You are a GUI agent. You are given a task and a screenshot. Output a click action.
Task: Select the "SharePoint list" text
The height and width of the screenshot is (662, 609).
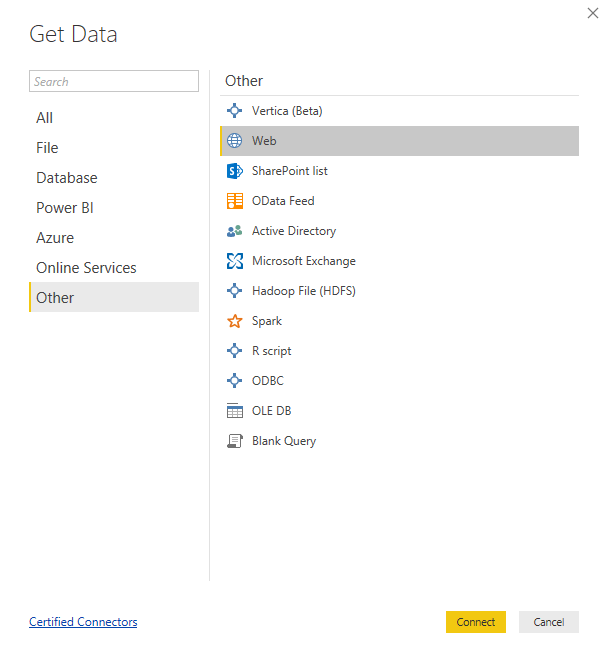pyautogui.click(x=290, y=171)
